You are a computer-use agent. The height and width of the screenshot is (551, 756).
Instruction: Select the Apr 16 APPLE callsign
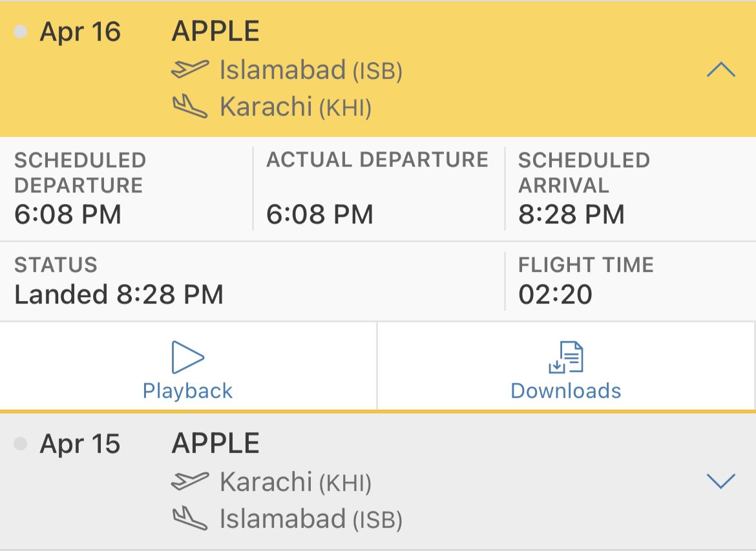(216, 32)
